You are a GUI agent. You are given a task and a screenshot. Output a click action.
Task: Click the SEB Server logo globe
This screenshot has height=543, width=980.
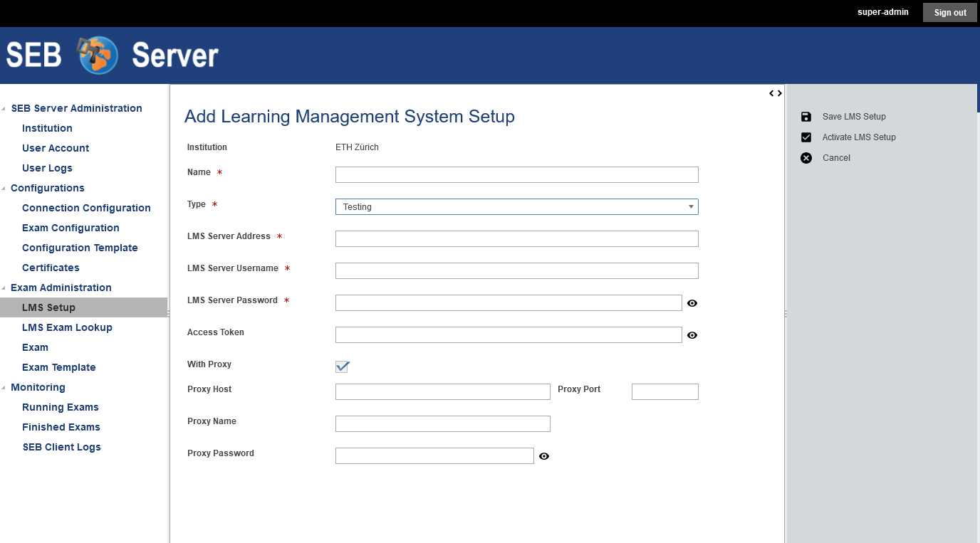point(98,56)
